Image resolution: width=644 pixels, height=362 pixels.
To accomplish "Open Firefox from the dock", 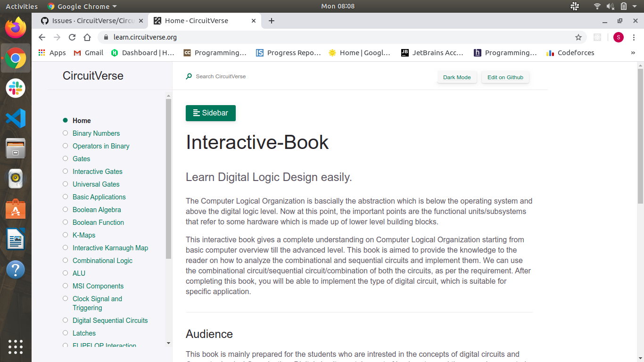I will coord(16,28).
